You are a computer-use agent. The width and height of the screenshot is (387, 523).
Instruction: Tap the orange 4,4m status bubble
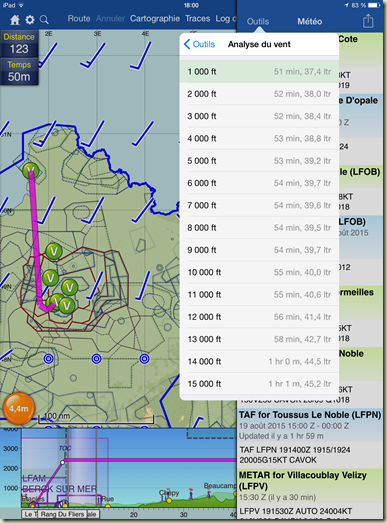(19, 409)
